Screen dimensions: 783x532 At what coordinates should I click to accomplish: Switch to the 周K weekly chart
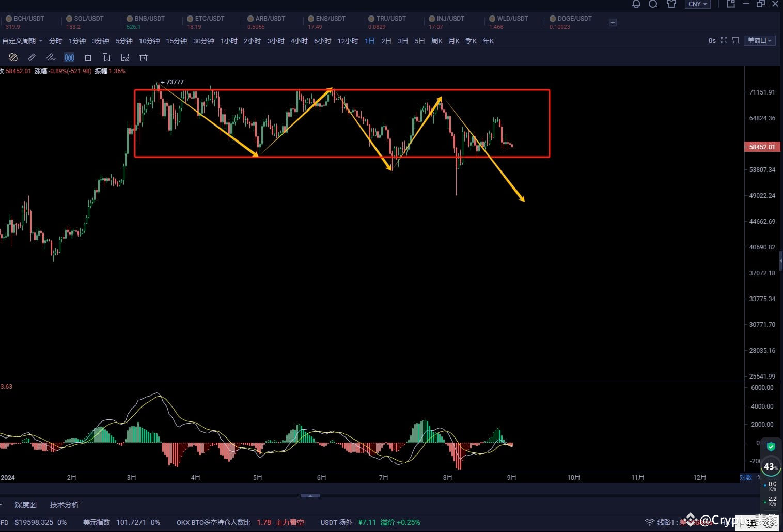[x=437, y=41]
